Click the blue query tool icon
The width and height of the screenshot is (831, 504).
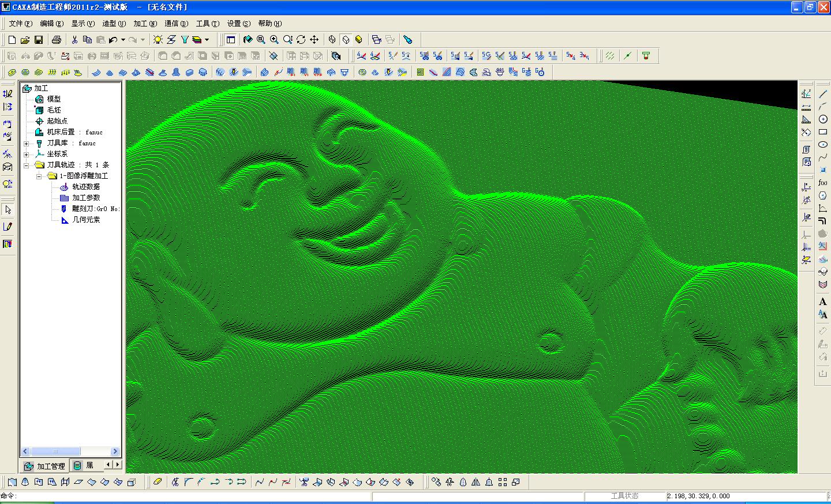407,40
